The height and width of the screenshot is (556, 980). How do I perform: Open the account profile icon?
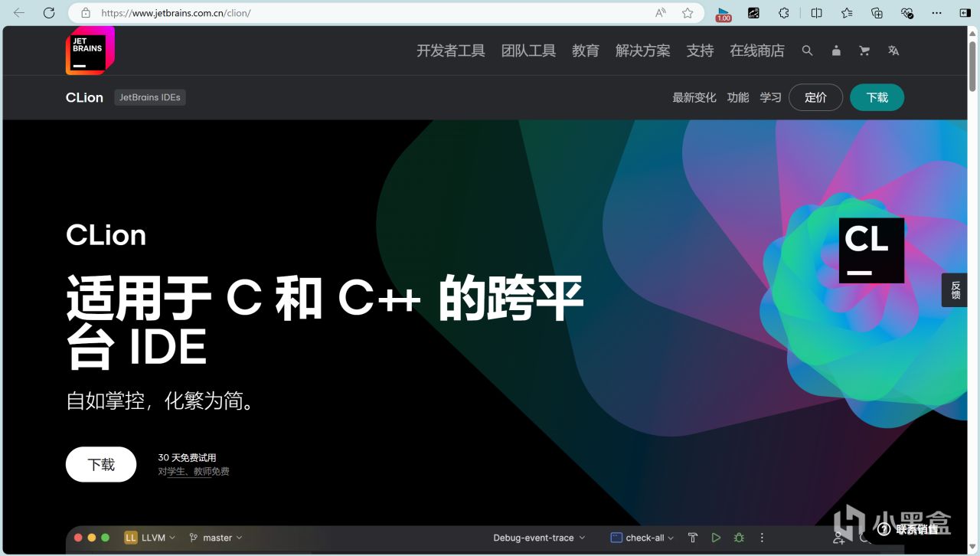click(x=836, y=51)
